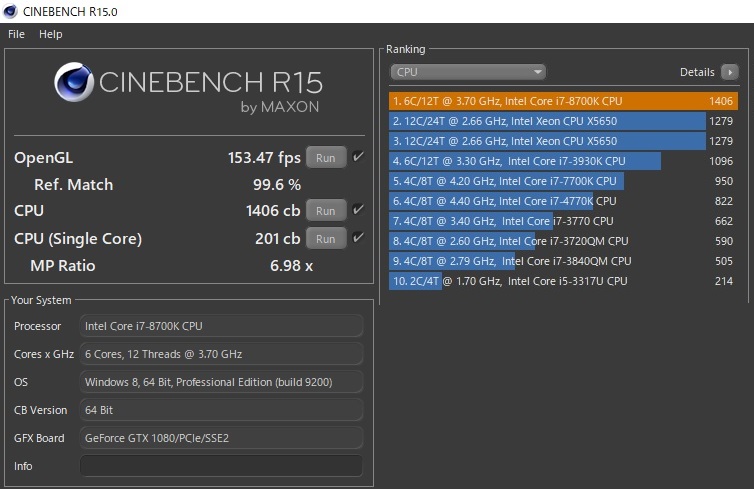Run the CPU Single Core benchmark
This screenshot has height=489, width=754.
pyautogui.click(x=326, y=238)
